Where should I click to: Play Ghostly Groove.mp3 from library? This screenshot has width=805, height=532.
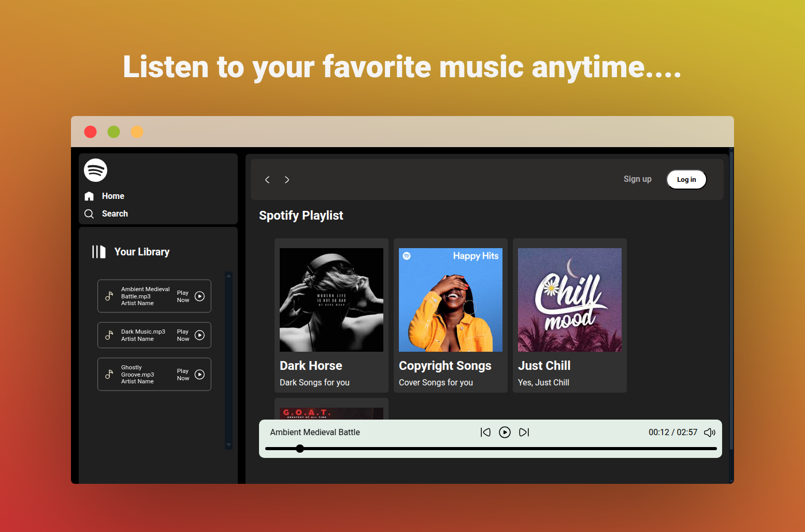click(199, 375)
